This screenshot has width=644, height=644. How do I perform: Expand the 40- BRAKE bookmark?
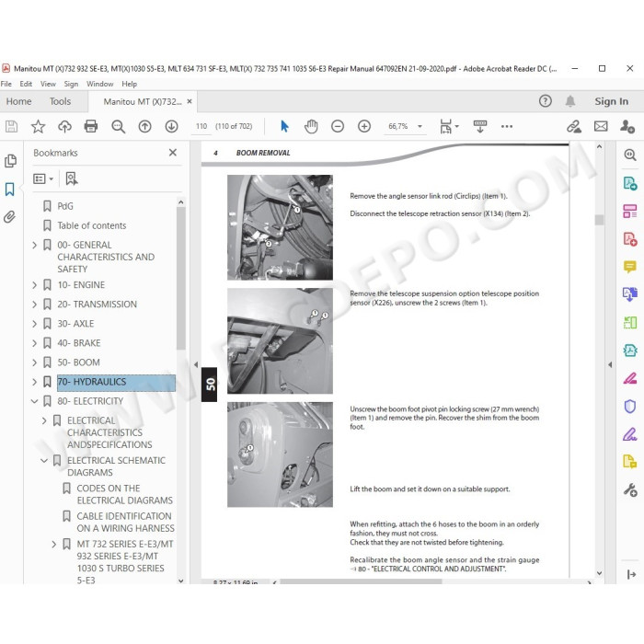(35, 343)
